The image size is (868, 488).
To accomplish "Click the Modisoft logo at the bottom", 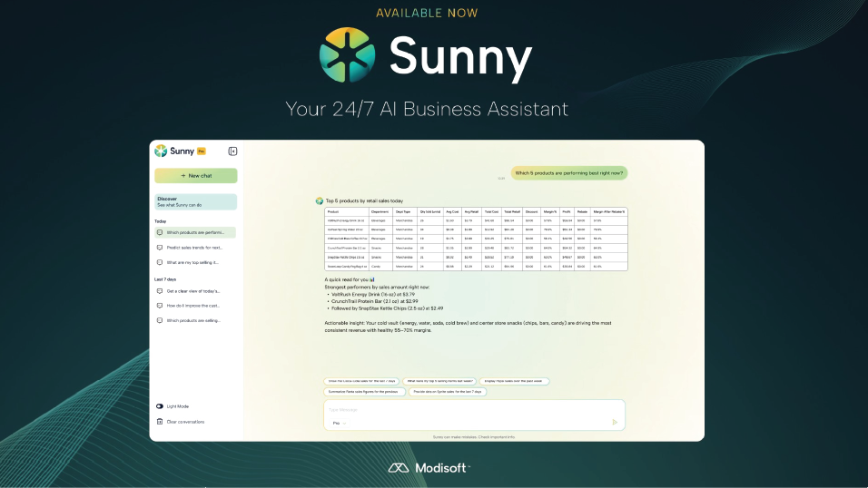I will 429,468.
